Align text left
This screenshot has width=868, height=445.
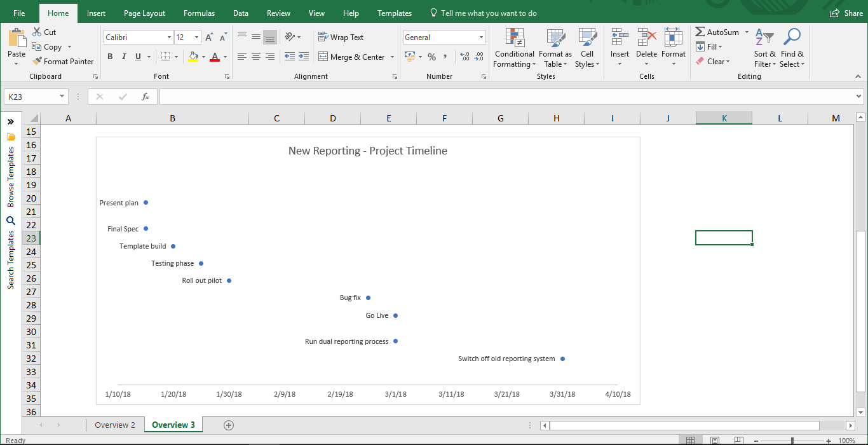coord(242,57)
